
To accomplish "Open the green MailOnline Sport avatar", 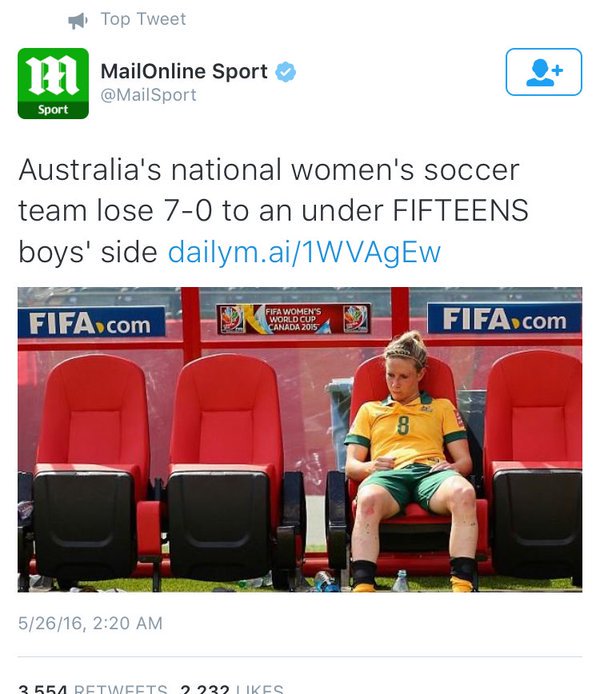I will tap(53, 83).
